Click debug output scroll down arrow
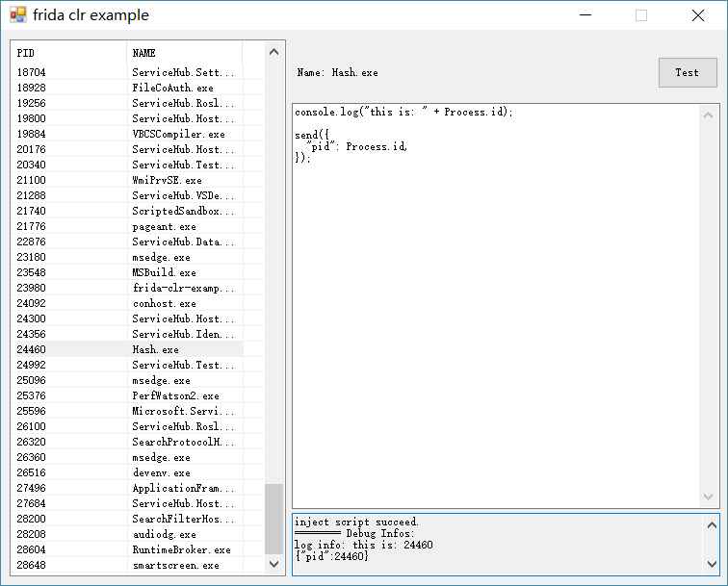Image resolution: width=728 pixels, height=586 pixels. tap(712, 564)
